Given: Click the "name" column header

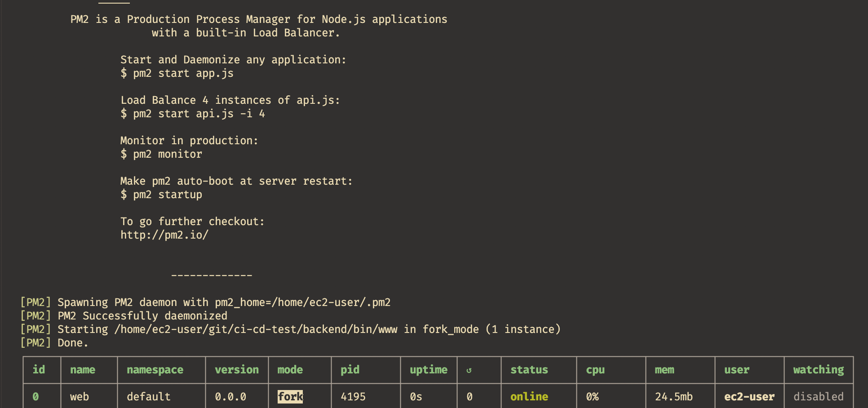Looking at the screenshot, I should tap(83, 370).
